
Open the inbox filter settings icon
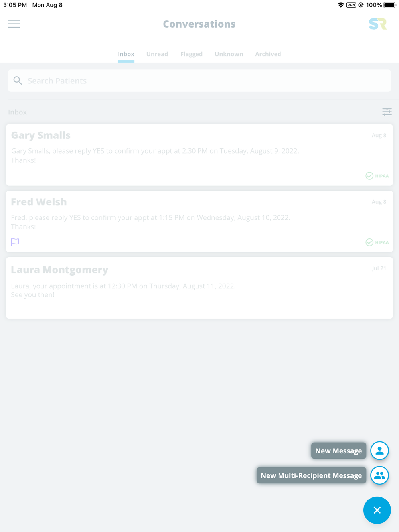(387, 112)
